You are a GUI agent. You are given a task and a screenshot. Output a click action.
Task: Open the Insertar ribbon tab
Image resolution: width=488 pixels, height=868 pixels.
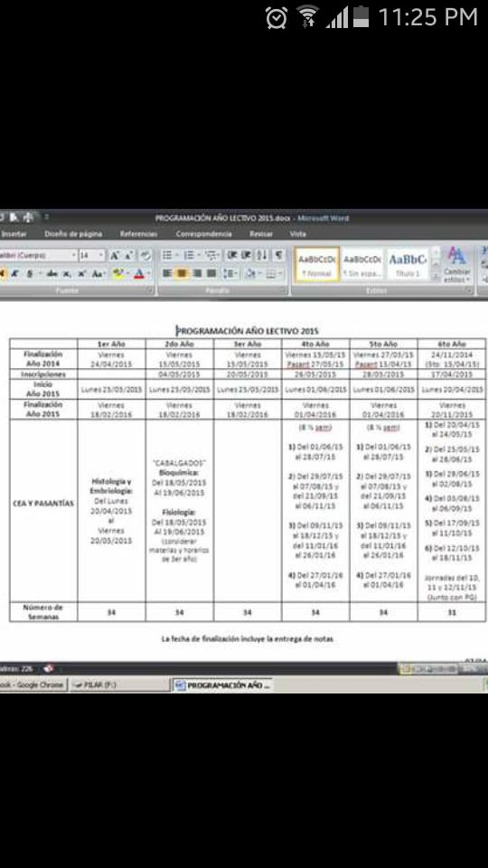[14, 234]
